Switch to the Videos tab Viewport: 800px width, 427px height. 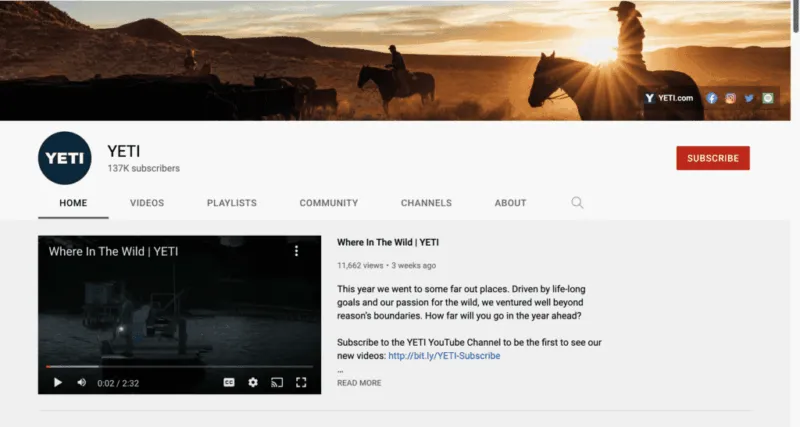pos(147,203)
